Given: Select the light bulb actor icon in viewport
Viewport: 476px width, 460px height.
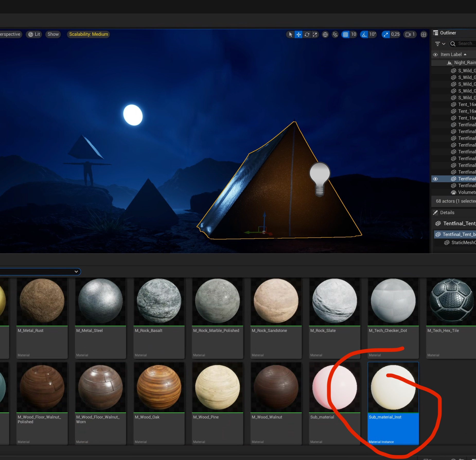Looking at the screenshot, I should pyautogui.click(x=320, y=179).
